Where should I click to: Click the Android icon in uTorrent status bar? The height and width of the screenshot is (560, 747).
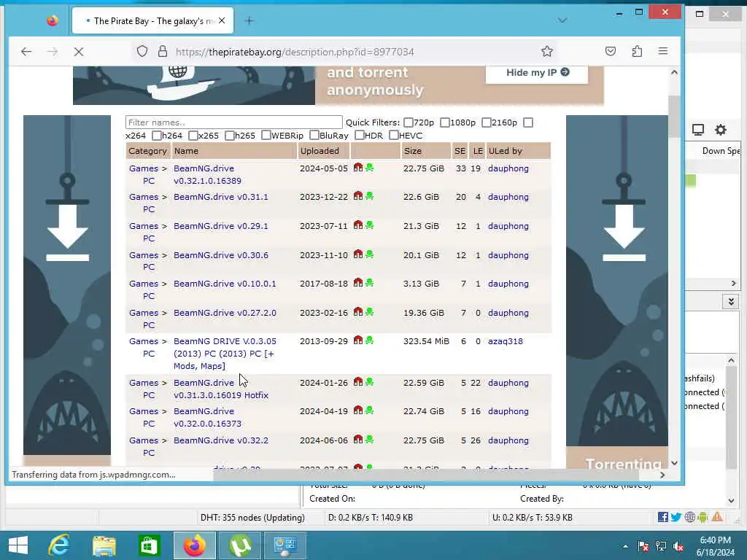pos(703,517)
